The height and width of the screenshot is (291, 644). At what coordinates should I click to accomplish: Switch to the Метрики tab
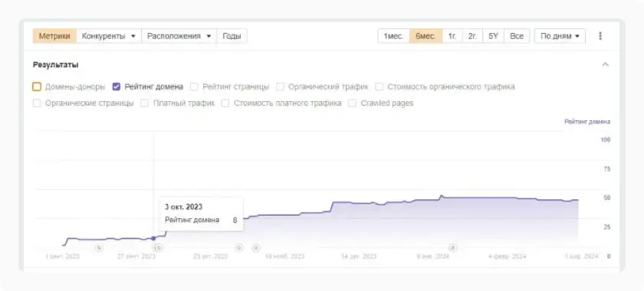click(54, 36)
